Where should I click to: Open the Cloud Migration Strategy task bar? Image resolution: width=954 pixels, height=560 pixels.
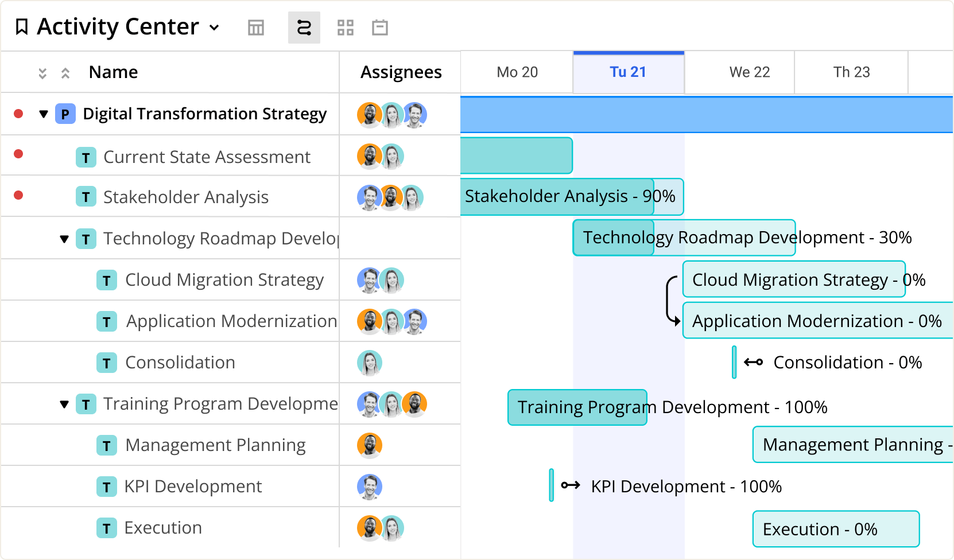point(793,280)
